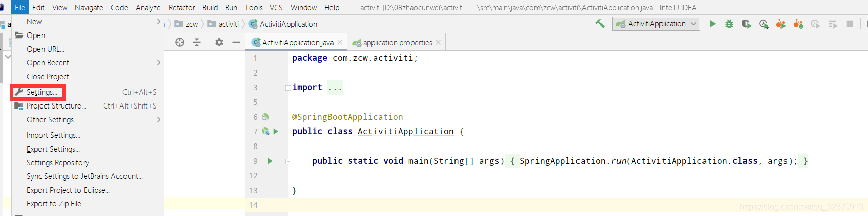Screen dimensions: 868x216
Task: Run with Coverage using the shield icon
Action: [747, 24]
